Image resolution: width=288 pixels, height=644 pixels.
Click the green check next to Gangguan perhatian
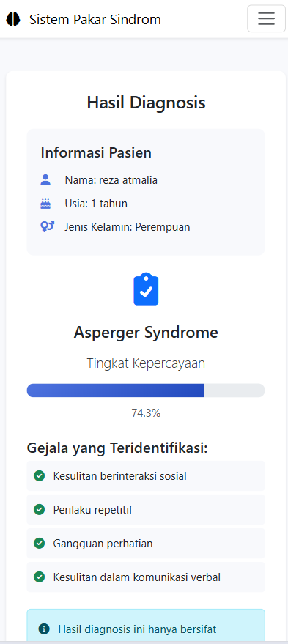(x=39, y=544)
